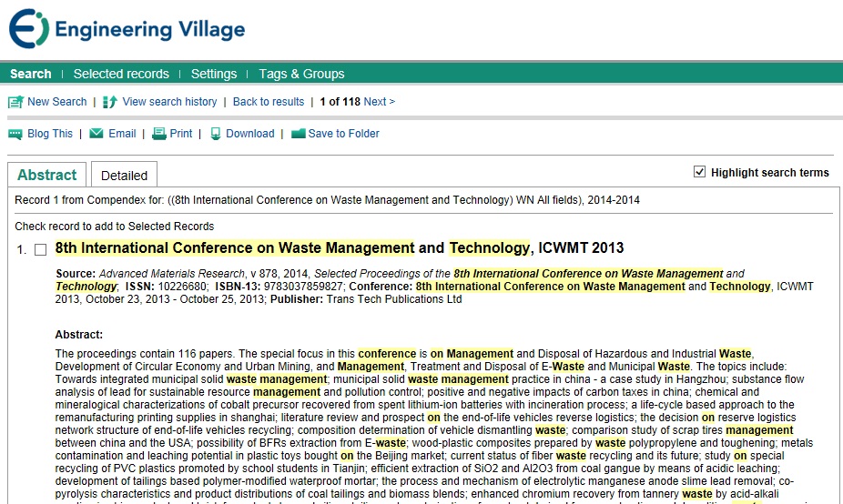Click the Blog This icon
This screenshot has width=843, height=504.
[x=15, y=134]
